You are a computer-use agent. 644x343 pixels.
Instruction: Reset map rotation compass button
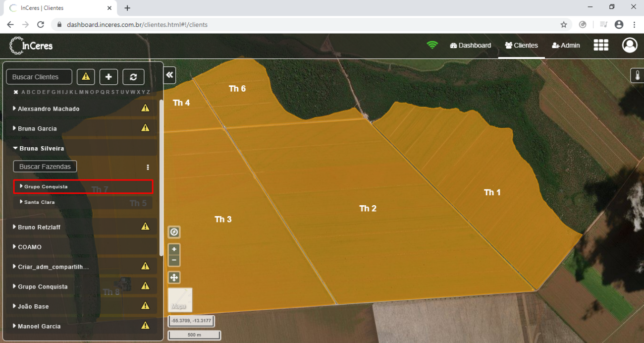click(174, 232)
